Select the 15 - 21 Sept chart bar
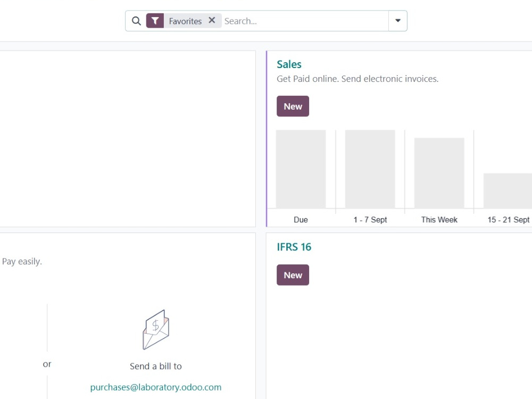The image size is (532, 399). (508, 190)
